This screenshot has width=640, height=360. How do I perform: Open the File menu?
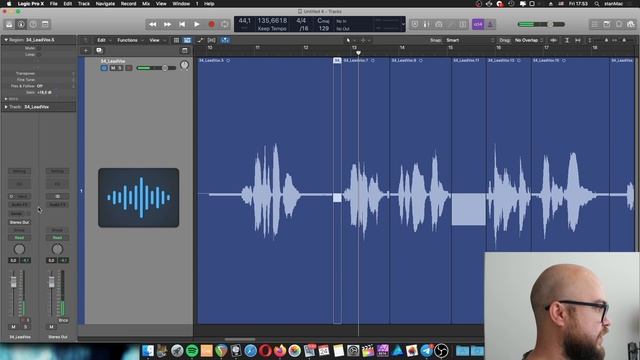click(x=53, y=4)
